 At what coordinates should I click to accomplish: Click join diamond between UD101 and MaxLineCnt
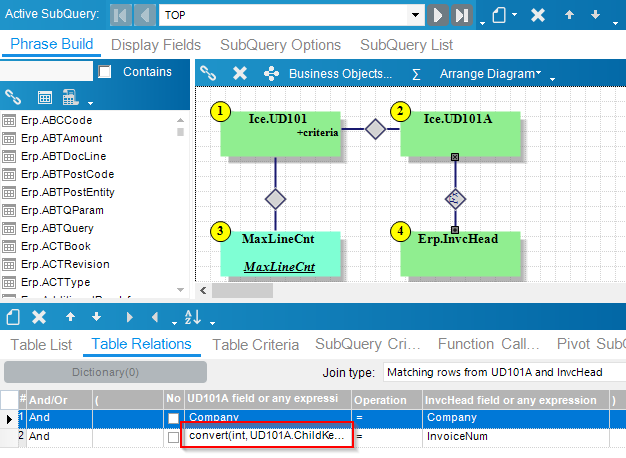click(x=275, y=199)
